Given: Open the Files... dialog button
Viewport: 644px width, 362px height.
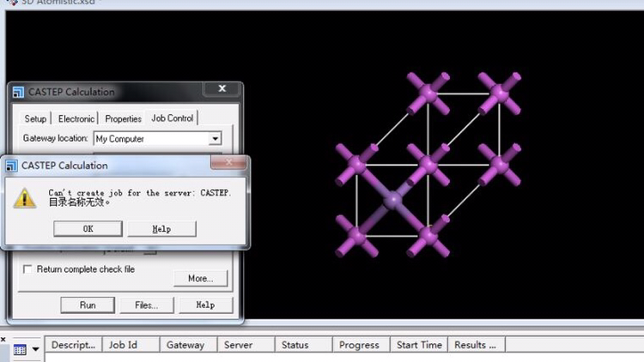Looking at the screenshot, I should (146, 305).
